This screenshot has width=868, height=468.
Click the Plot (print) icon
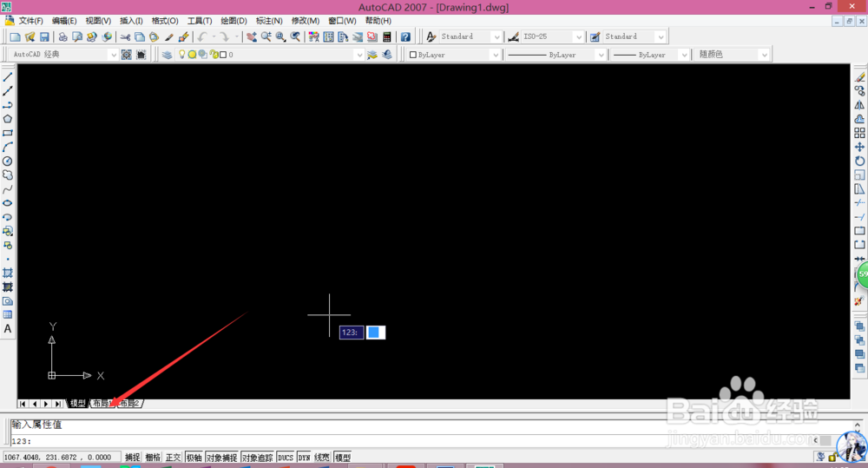tap(62, 37)
